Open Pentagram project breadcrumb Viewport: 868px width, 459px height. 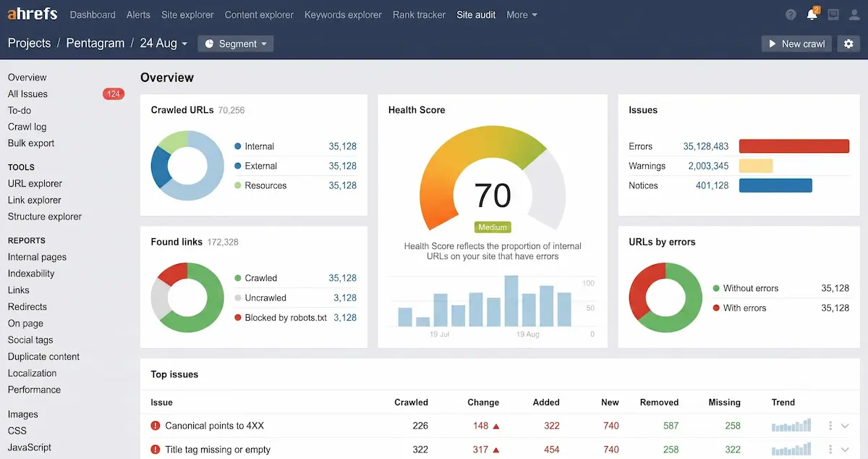click(95, 43)
